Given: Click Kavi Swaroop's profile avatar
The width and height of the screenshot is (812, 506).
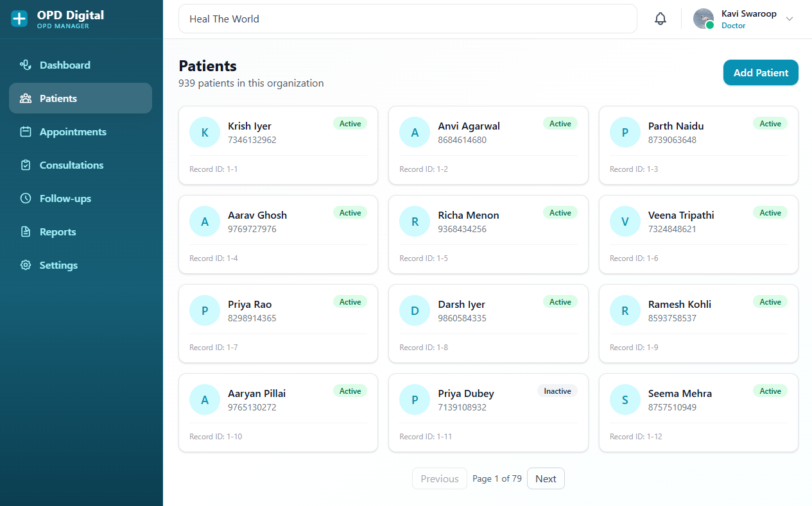Looking at the screenshot, I should pos(704,19).
